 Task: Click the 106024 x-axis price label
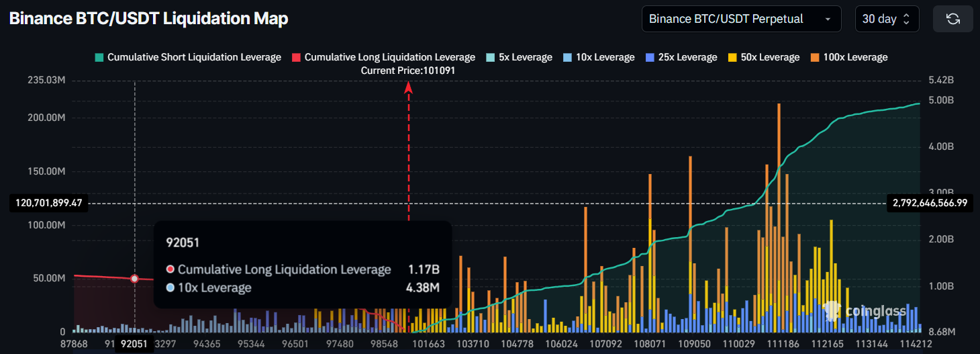[561, 344]
